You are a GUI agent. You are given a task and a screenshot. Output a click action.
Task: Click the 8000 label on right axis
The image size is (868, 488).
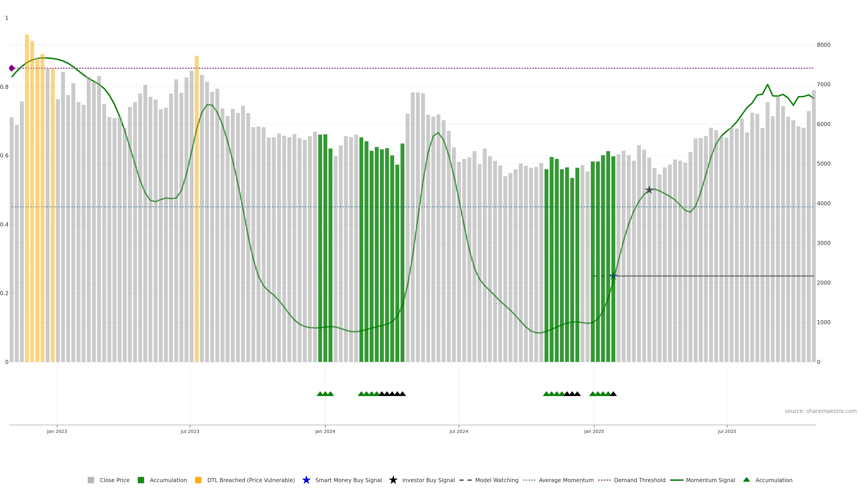click(823, 45)
